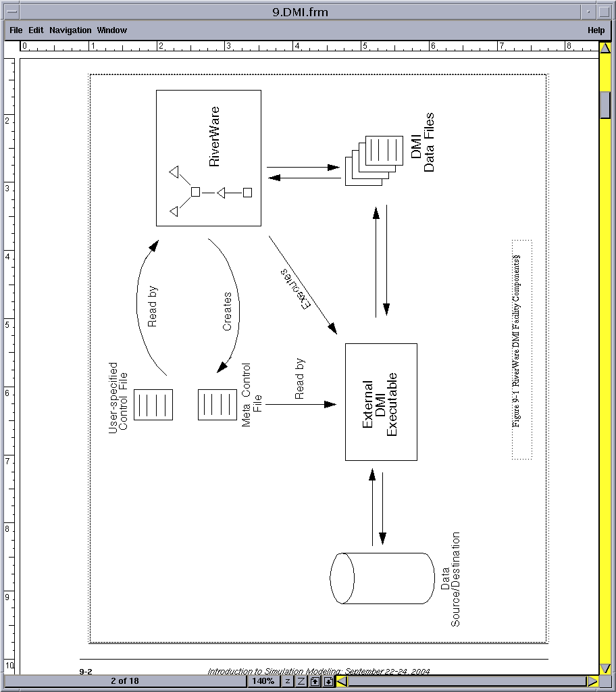Viewport: 616px width, 692px height.
Task: Open the 140% zoom popup menu
Action: coord(263,681)
